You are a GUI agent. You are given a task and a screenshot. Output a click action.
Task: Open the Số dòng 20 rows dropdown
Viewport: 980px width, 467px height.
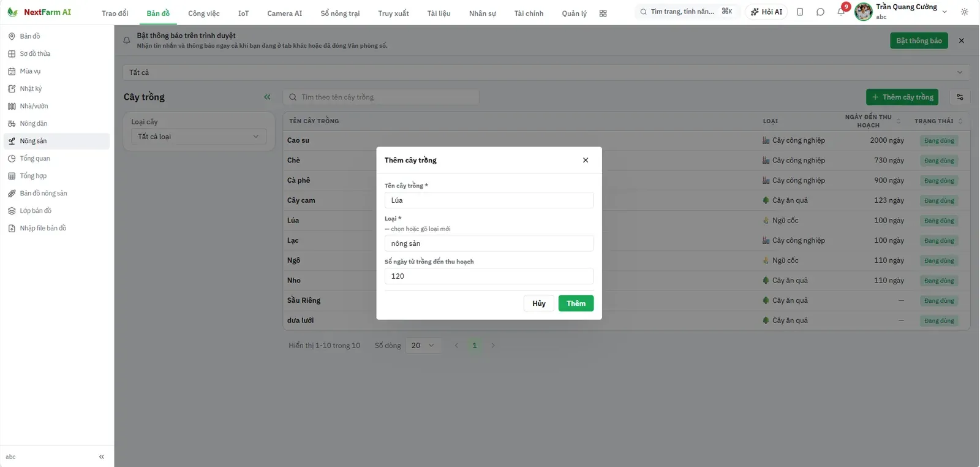(423, 346)
